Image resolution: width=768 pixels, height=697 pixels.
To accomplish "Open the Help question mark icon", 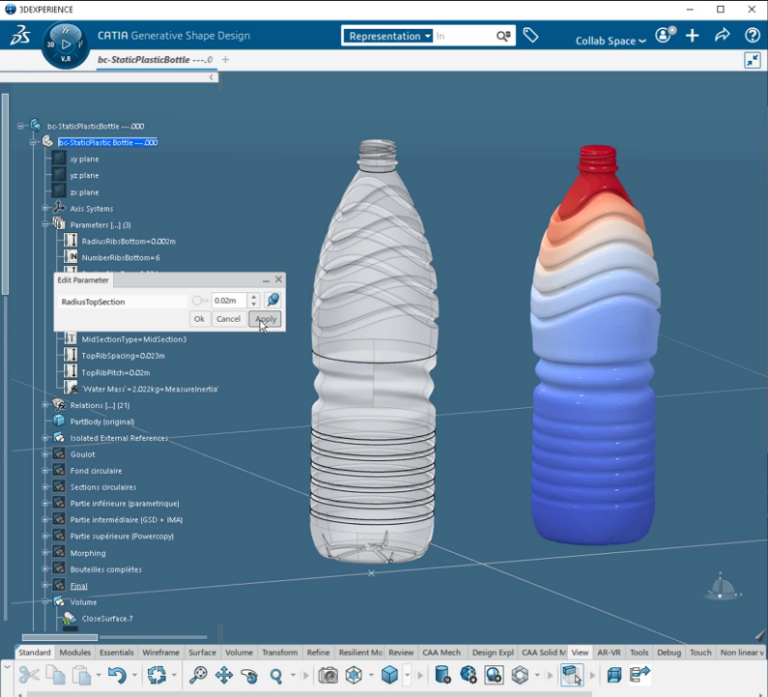I will 752,35.
